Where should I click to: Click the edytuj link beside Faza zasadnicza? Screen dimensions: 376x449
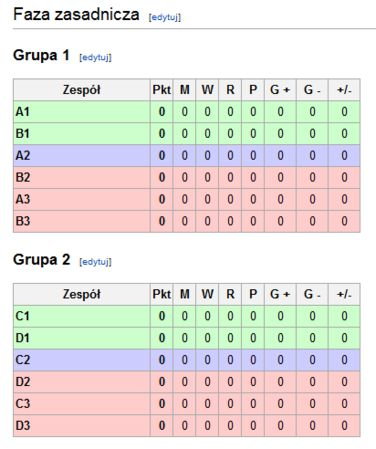pos(165,17)
